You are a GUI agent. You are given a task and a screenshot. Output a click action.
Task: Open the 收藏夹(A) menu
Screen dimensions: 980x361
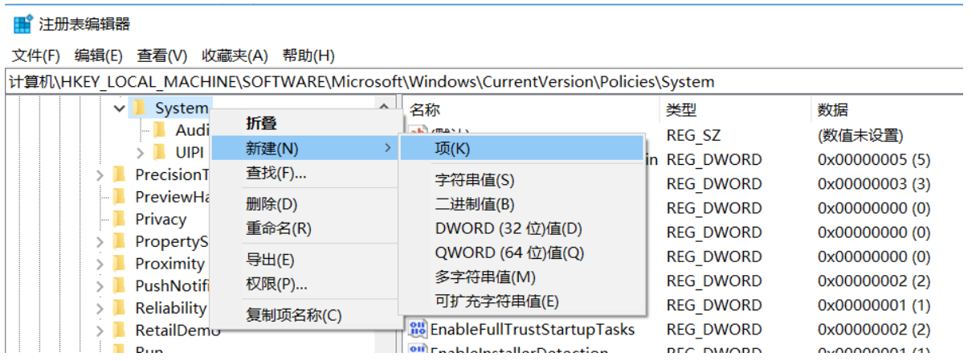click(x=235, y=55)
